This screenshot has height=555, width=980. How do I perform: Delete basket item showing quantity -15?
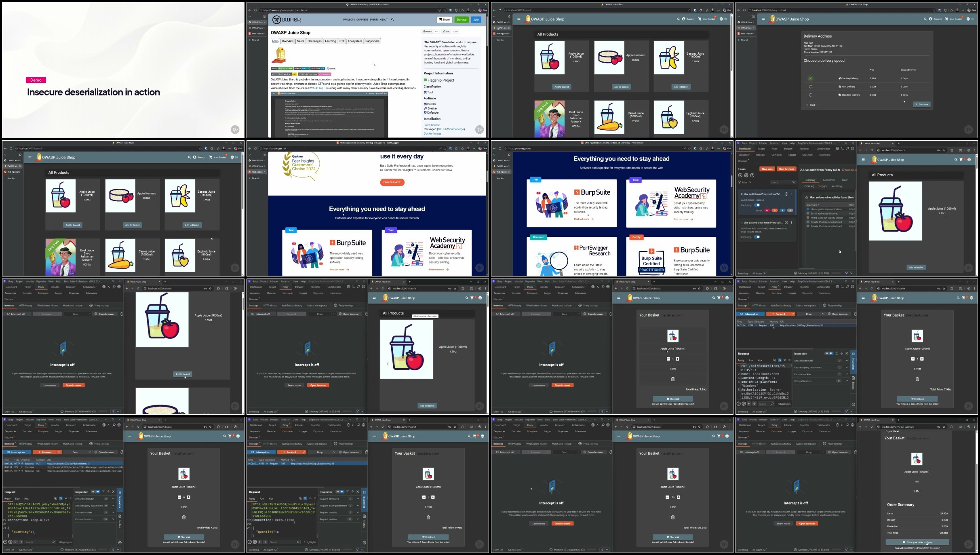click(x=672, y=517)
